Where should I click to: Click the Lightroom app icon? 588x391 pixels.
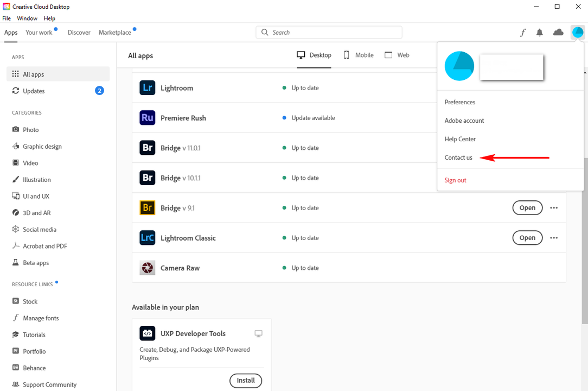148,87
